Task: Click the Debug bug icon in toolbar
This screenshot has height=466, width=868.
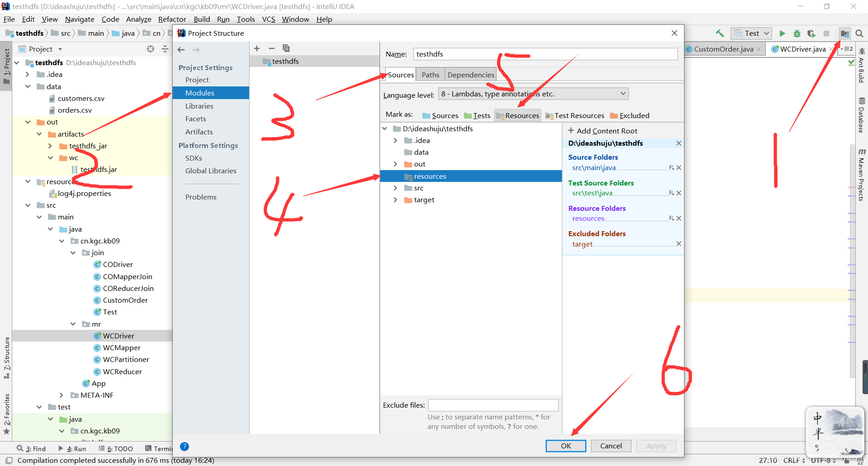Action: (797, 33)
